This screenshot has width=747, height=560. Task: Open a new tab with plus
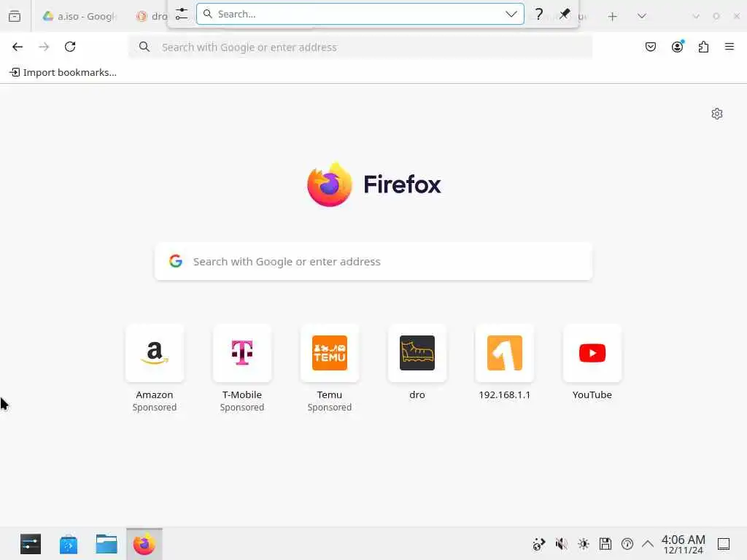tap(612, 17)
